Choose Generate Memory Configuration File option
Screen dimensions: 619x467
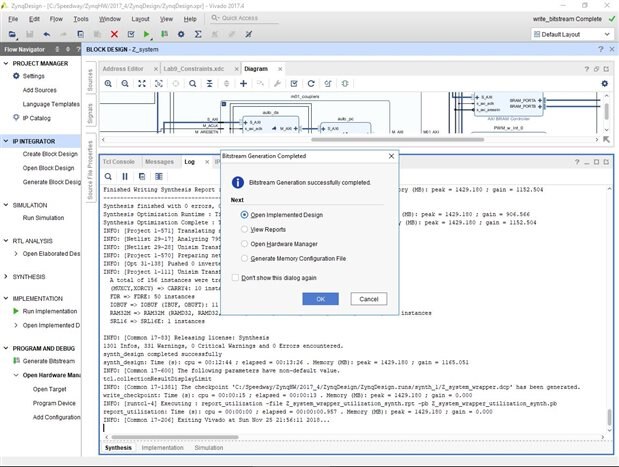[245, 258]
